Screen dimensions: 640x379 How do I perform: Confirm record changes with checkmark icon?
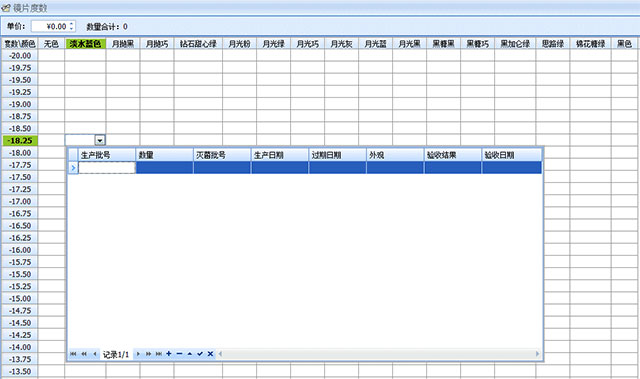(x=200, y=354)
